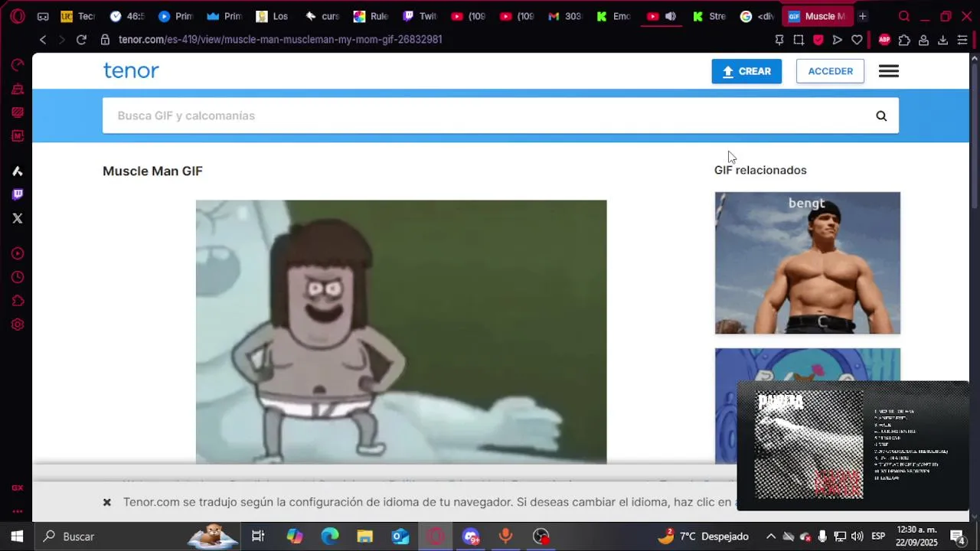Search tabs with the magnifier in title bar

click(904, 16)
